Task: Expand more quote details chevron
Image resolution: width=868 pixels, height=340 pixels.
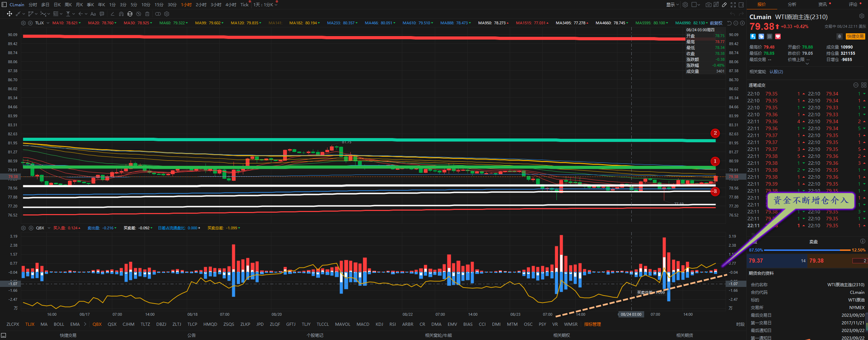Action: (x=807, y=64)
